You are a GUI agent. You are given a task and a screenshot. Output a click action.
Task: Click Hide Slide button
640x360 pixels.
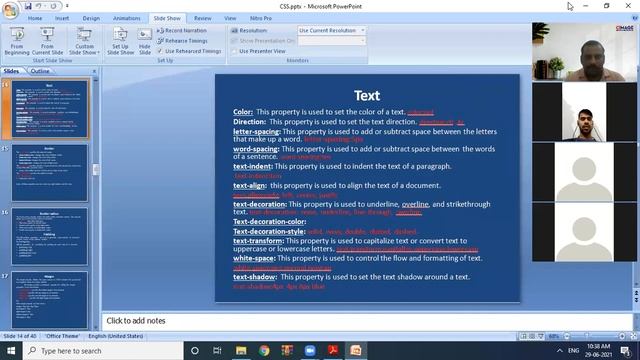(x=145, y=41)
